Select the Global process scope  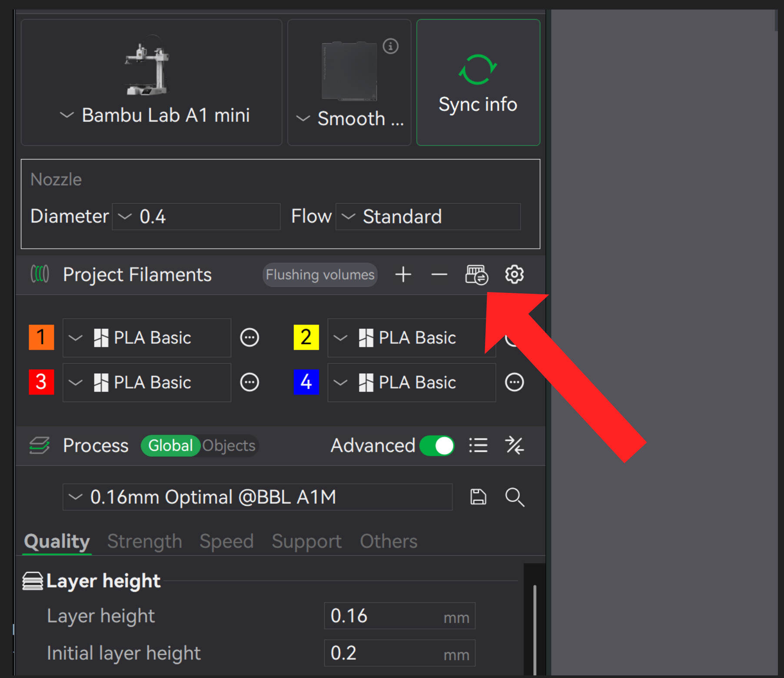coord(170,445)
